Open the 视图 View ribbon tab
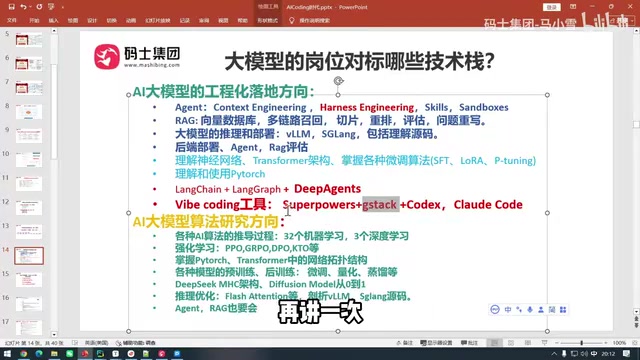This screenshot has height=360, width=640. click(223, 20)
